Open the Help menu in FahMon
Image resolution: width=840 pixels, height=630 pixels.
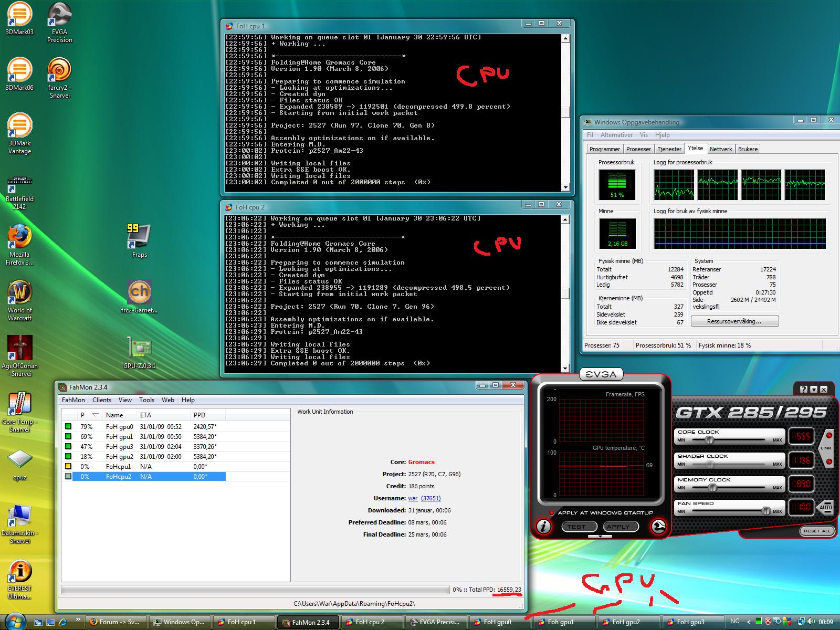[x=188, y=400]
